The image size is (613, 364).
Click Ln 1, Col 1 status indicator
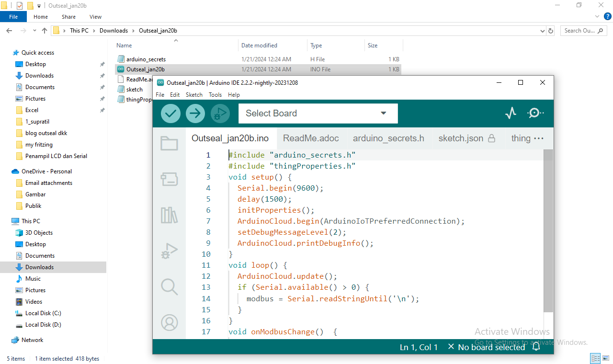pos(419,347)
